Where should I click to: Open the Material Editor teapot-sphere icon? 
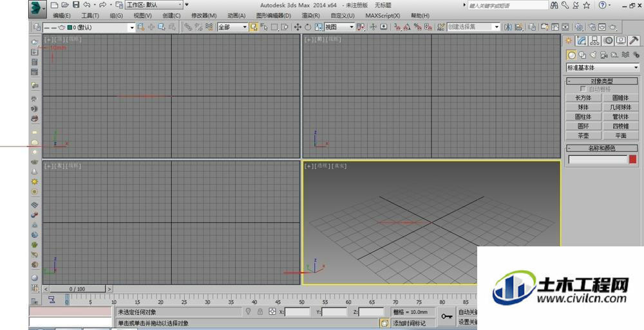[x=579, y=27]
